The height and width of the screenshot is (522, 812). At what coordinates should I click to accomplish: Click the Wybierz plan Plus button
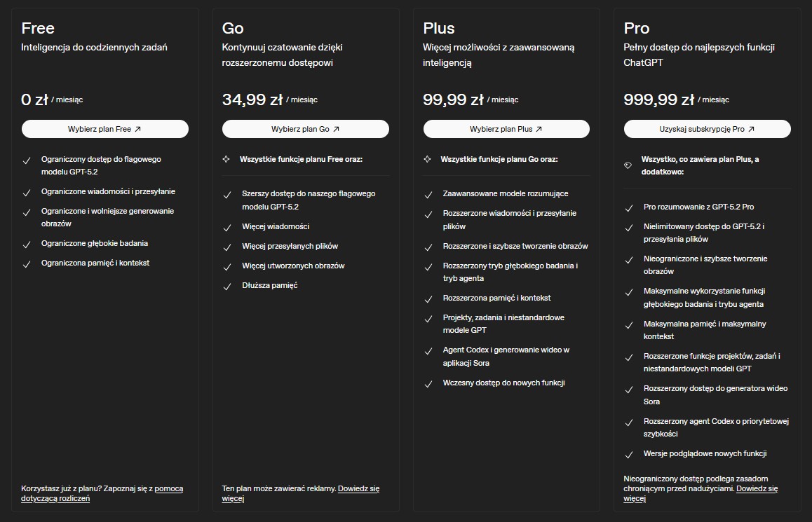[506, 129]
